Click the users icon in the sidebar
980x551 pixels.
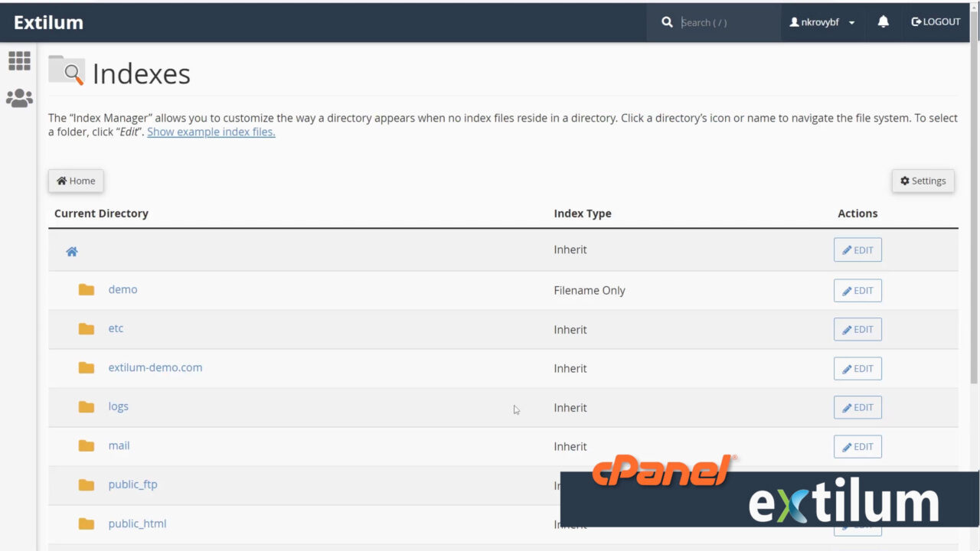[x=19, y=97]
